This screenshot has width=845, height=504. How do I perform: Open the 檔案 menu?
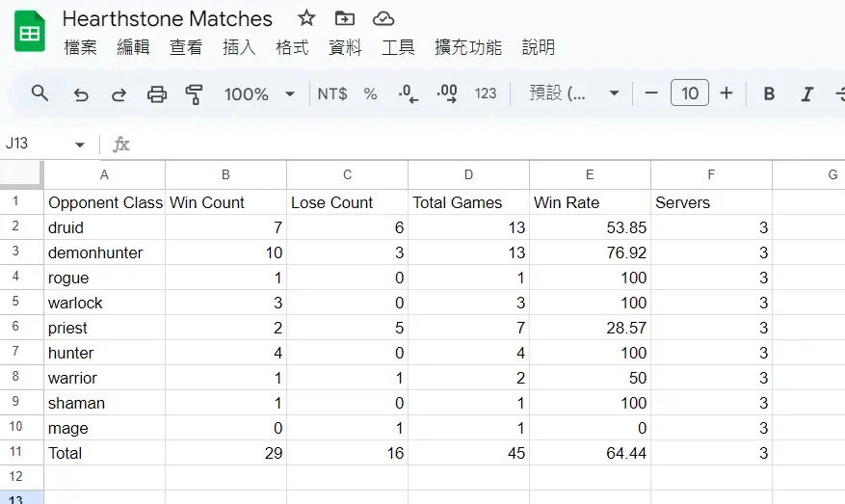pyautogui.click(x=80, y=47)
